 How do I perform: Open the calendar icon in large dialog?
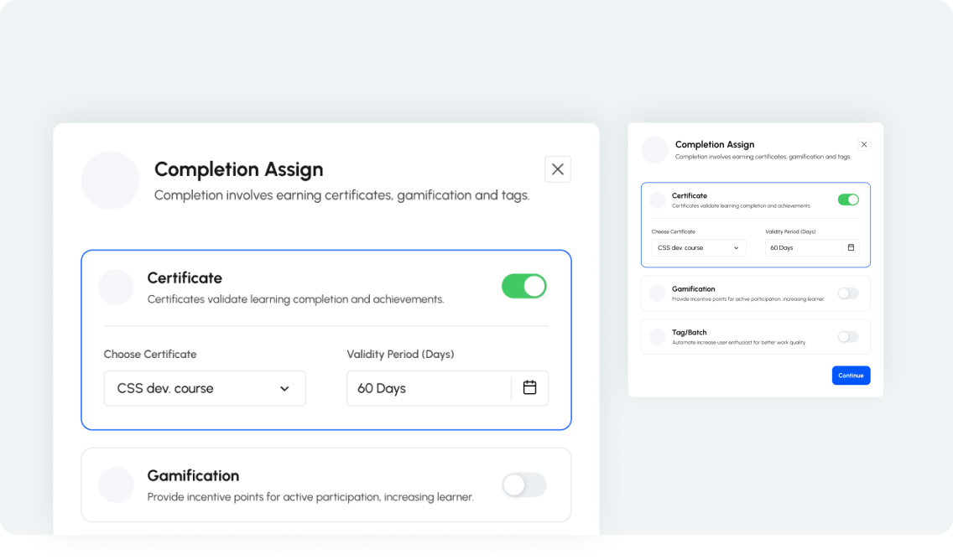529,387
